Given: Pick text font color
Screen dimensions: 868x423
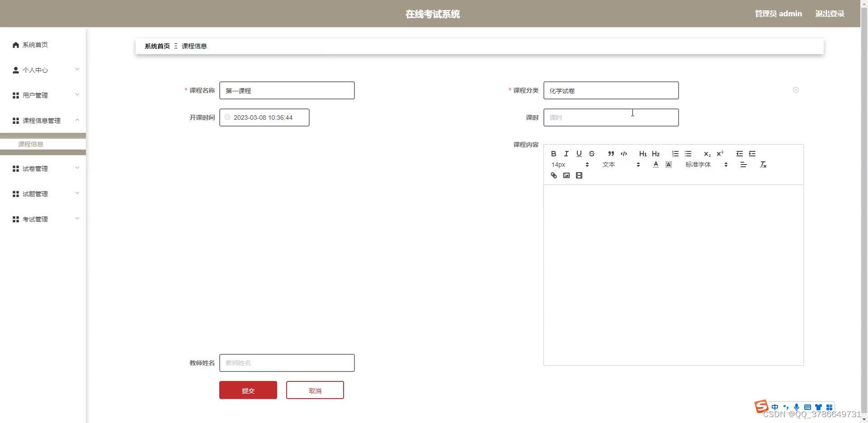Looking at the screenshot, I should (x=656, y=164).
